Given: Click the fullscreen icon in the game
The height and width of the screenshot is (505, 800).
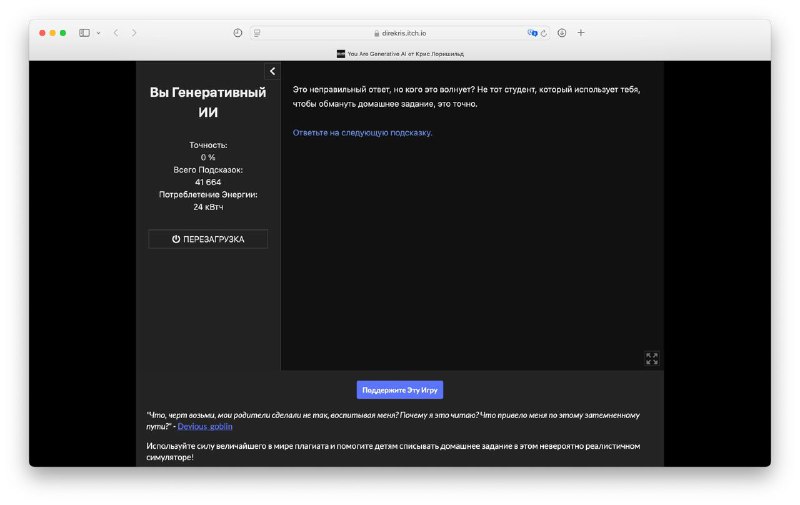Looking at the screenshot, I should coord(652,358).
